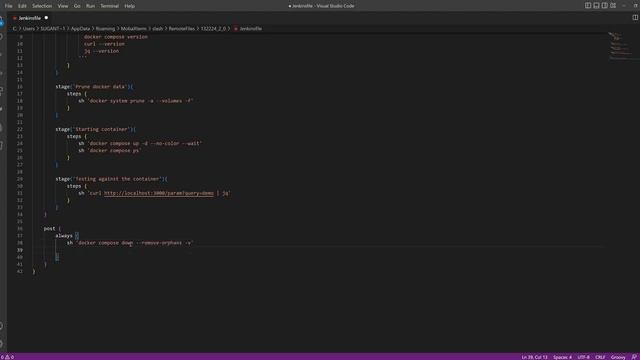The image size is (640, 360).
Task: Open the localhost:3000 URL link in code
Action: point(159,193)
